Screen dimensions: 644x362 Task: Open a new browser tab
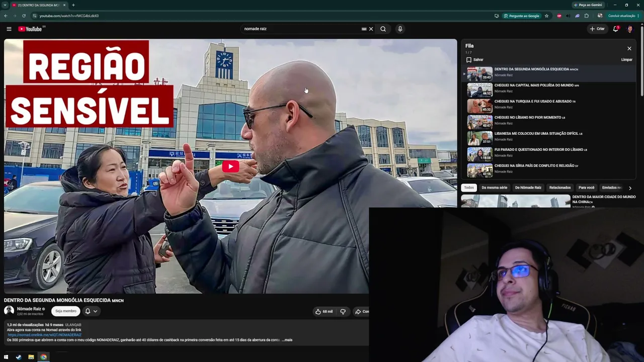[73, 5]
